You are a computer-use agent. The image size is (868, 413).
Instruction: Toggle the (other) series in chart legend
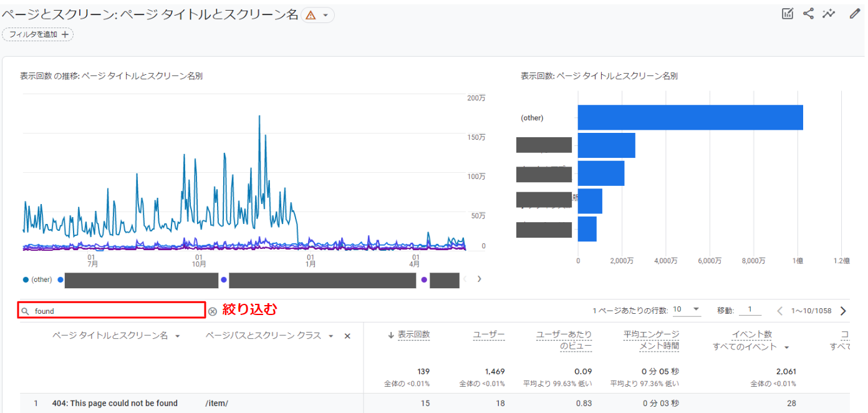tap(37, 279)
